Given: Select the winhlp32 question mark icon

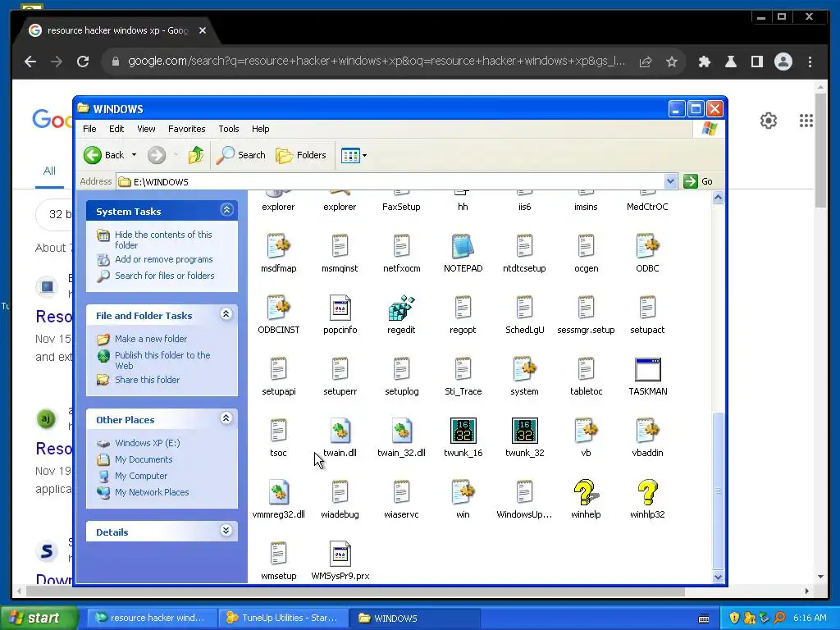Looking at the screenshot, I should coord(648,492).
